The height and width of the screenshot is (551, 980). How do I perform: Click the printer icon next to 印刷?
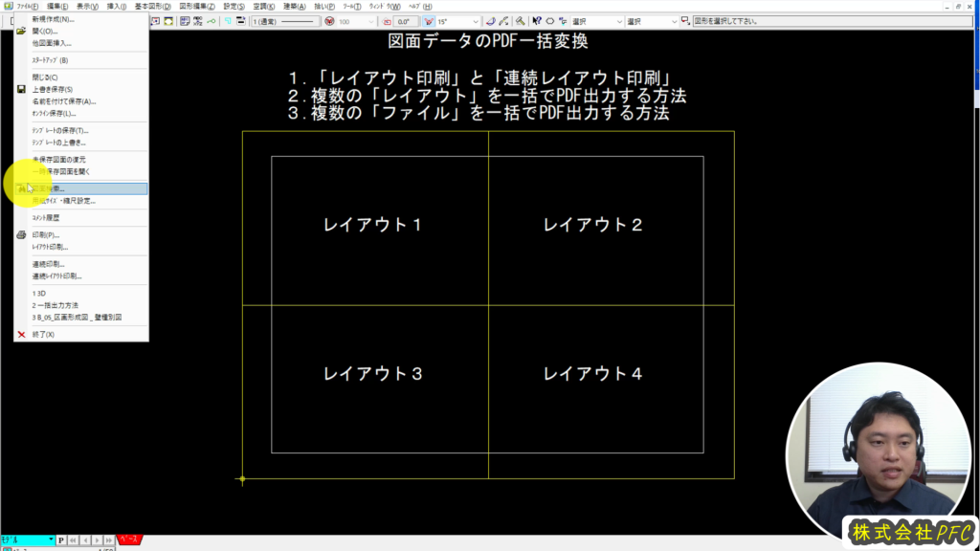[21, 234]
